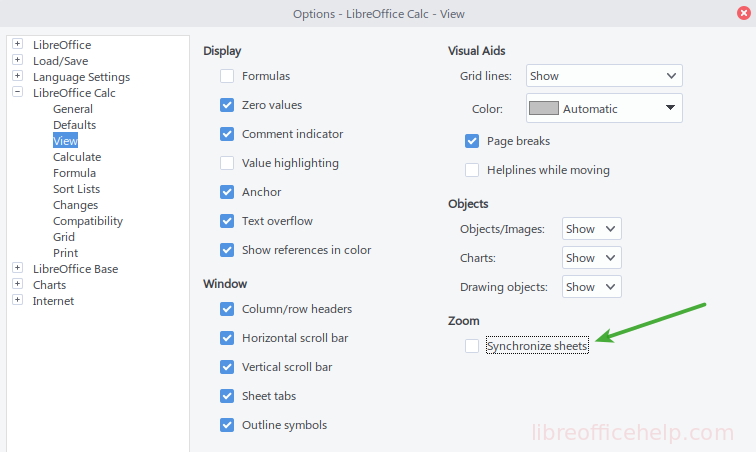This screenshot has width=756, height=452.
Task: Open the Objects/Images Show dropdown
Action: point(592,229)
